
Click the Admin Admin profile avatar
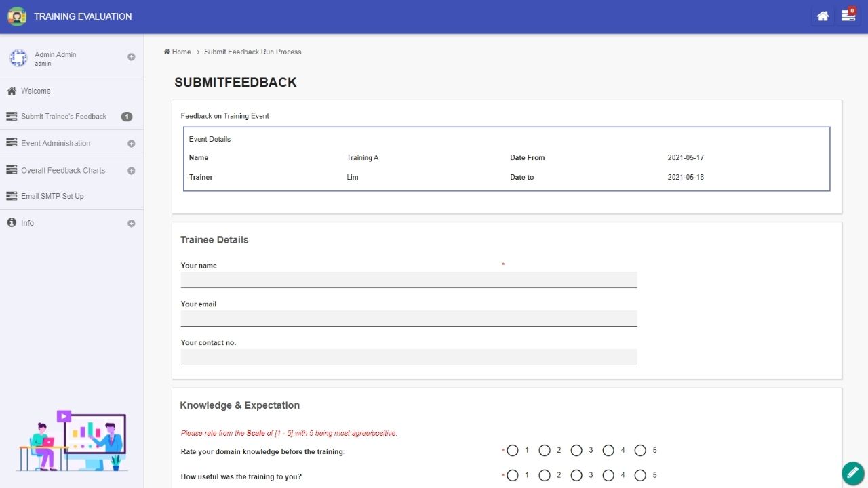point(18,58)
